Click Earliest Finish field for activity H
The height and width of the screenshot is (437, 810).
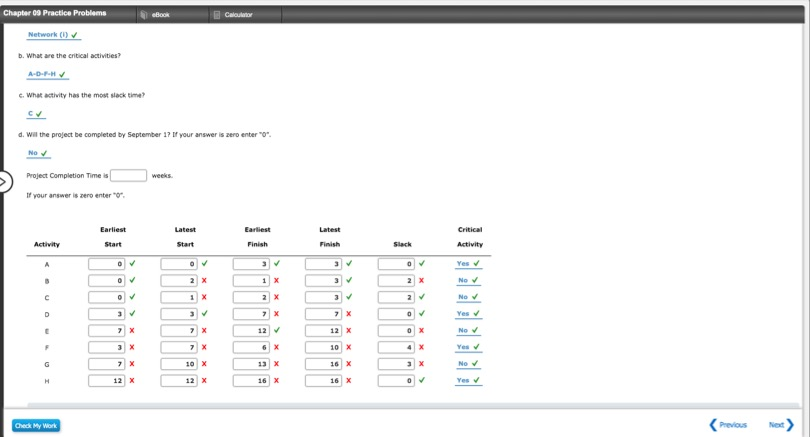click(x=251, y=381)
